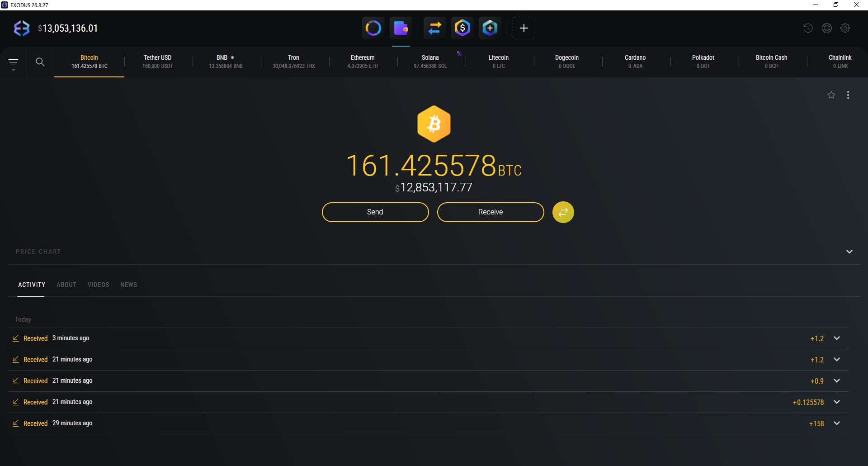Select the Polkadot asset tab
868x466 pixels.
pos(703,62)
